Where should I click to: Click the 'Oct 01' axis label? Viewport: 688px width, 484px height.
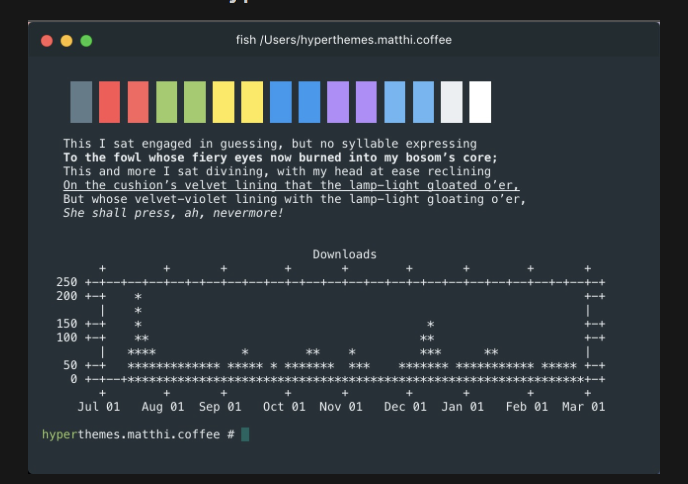[x=284, y=407]
